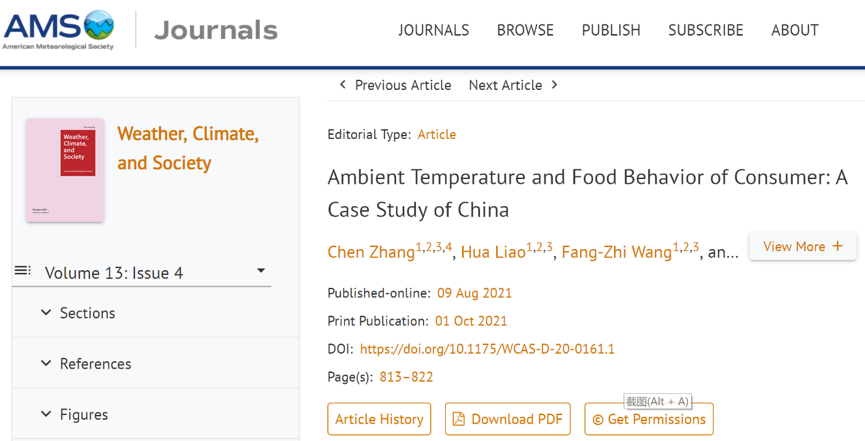
Task: Expand the References panel
Action: point(46,363)
